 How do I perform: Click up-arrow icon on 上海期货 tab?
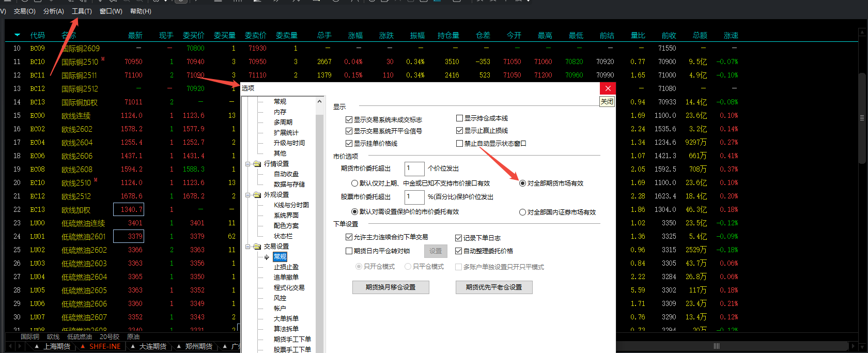pyautogui.click(x=37, y=346)
